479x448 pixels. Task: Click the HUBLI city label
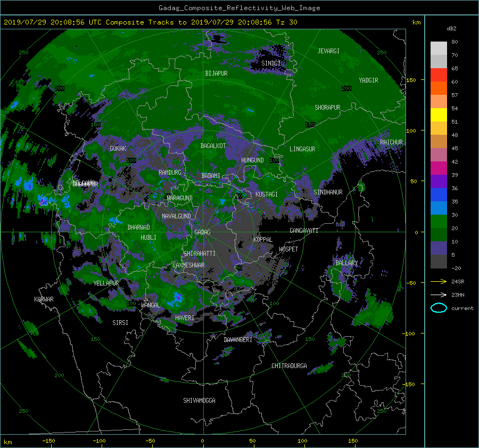coord(148,238)
